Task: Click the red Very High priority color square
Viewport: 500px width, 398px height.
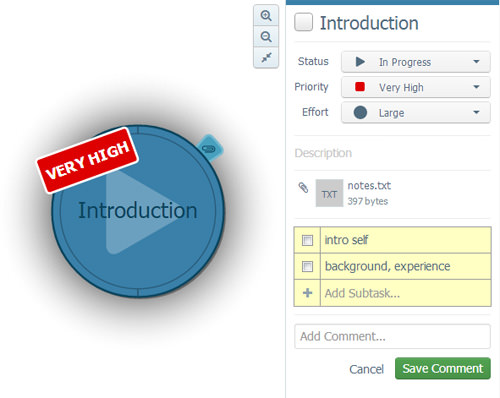Action: pos(360,87)
